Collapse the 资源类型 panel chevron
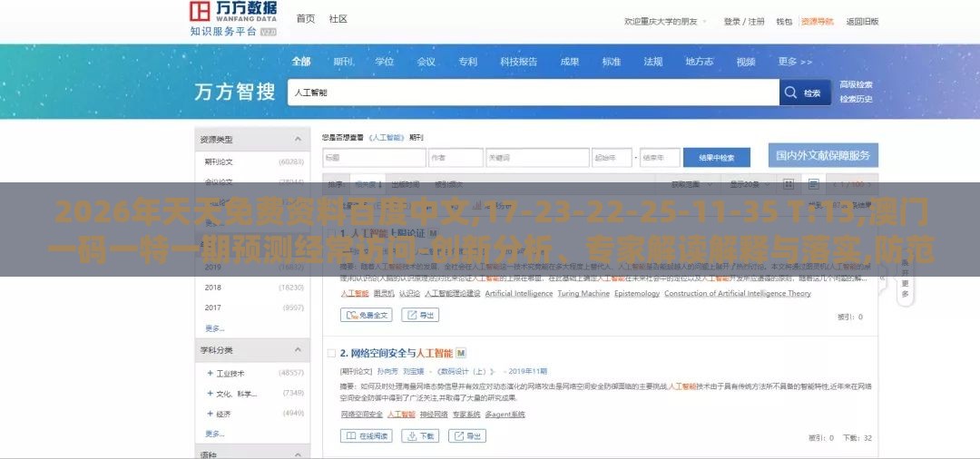This screenshot has width=980, height=459. point(298,140)
